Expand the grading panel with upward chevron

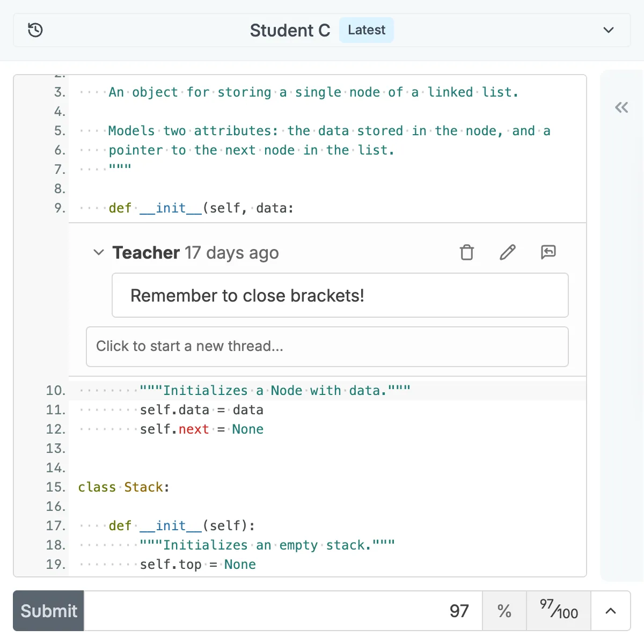610,611
